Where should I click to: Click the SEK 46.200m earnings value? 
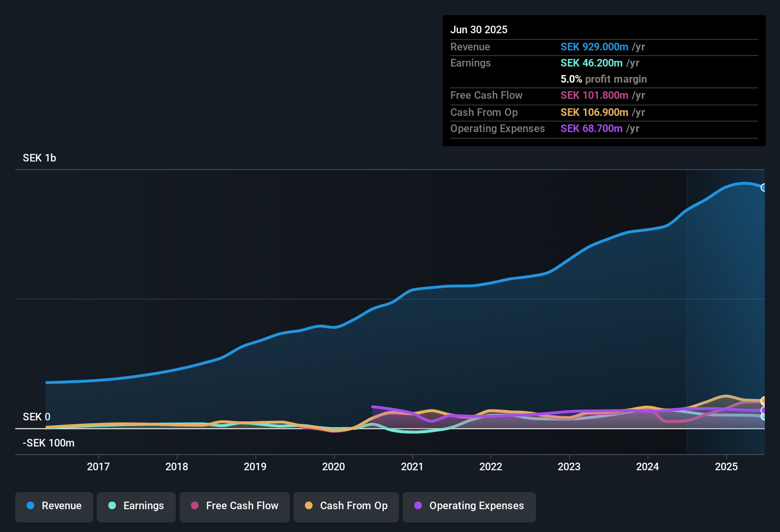pos(591,63)
